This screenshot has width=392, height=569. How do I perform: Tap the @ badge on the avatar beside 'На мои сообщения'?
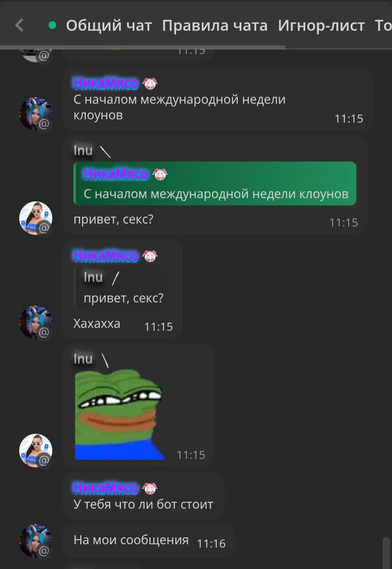[44, 551]
